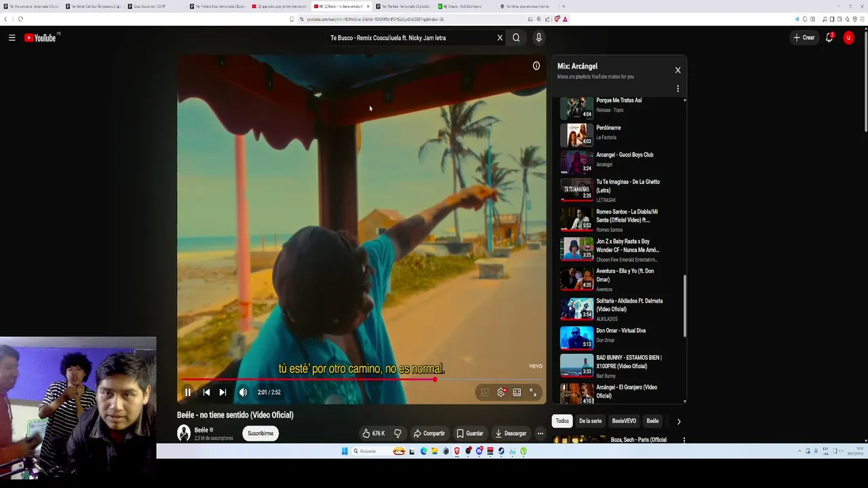The height and width of the screenshot is (488, 868).
Task: Pause the playing video
Action: coord(188,392)
